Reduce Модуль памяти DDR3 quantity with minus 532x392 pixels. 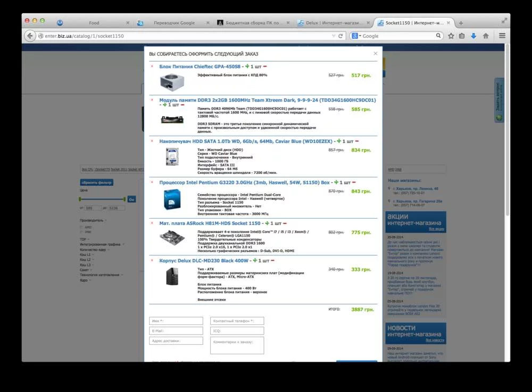pos(182,105)
